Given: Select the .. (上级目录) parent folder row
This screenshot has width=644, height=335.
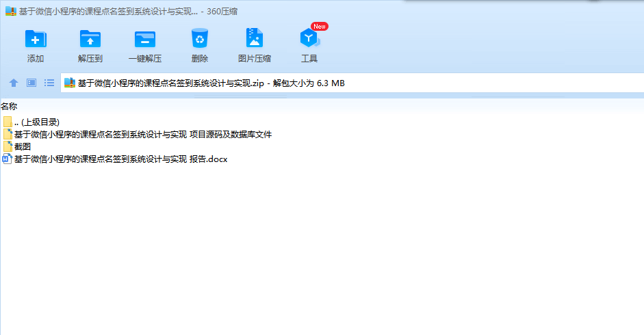Looking at the screenshot, I should coord(31,122).
